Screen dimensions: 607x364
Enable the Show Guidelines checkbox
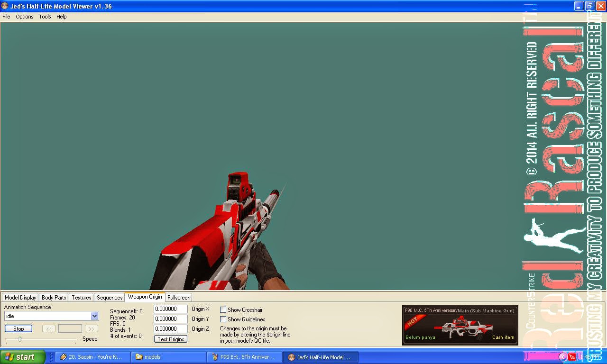point(223,319)
